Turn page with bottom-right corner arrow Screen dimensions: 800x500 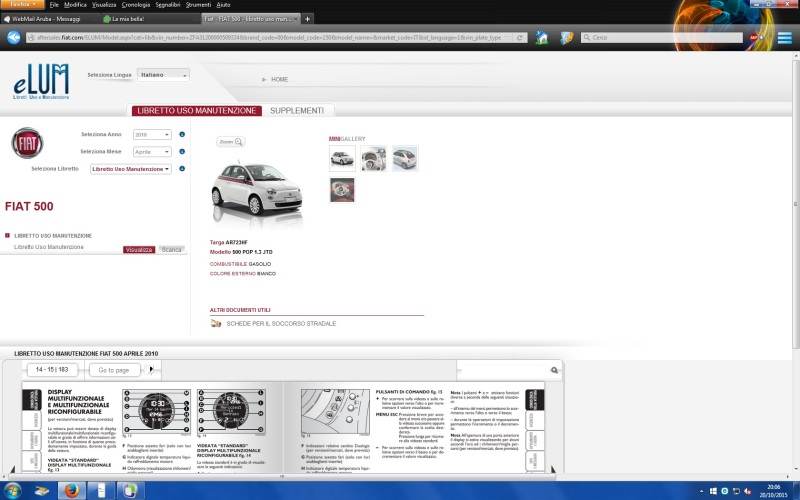coord(552,469)
